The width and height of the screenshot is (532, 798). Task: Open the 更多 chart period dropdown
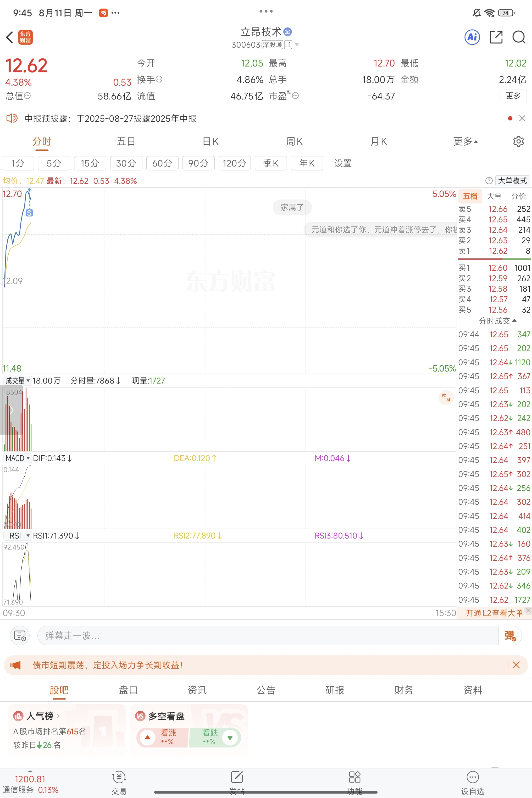pos(465,141)
